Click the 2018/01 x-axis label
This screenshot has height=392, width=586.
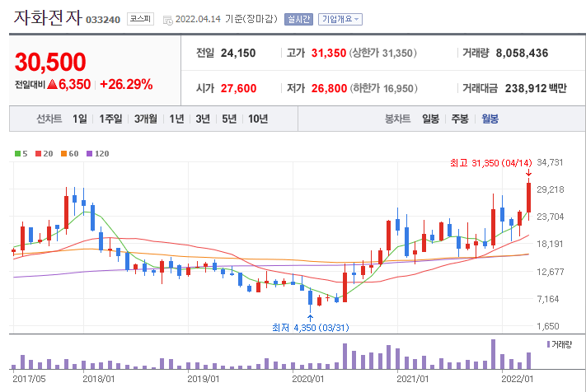[x=99, y=379]
